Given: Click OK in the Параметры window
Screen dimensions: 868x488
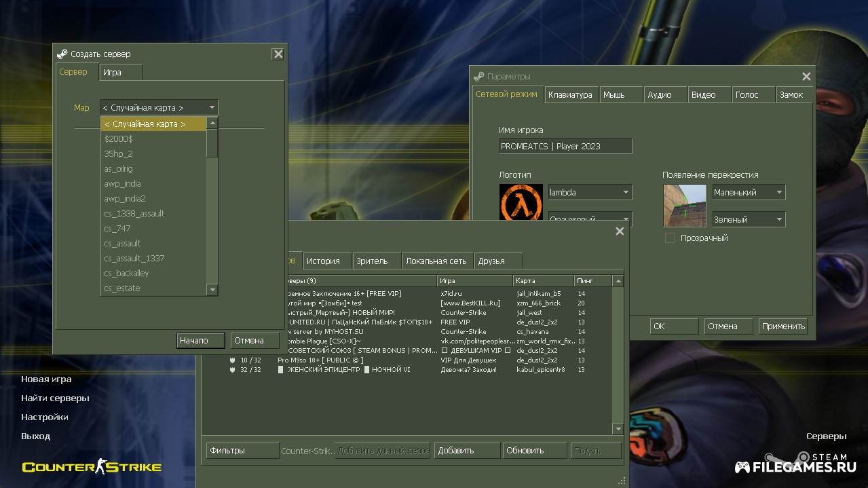Looking at the screenshot, I should click(674, 326).
